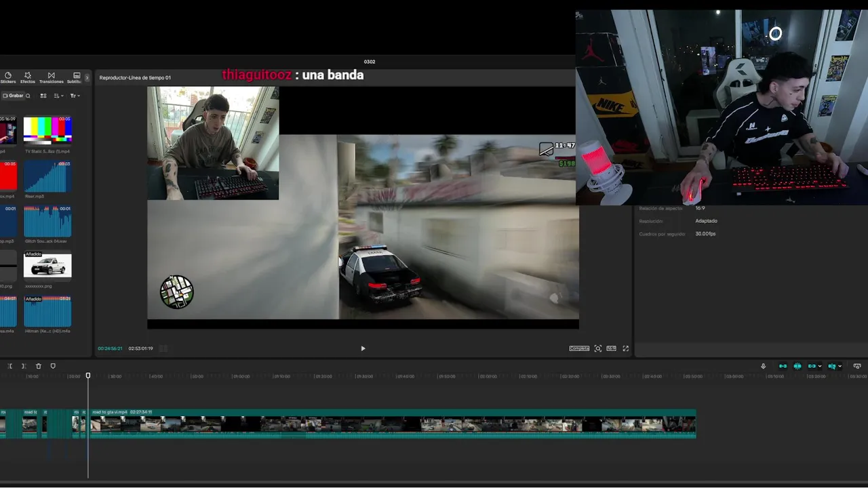Screen dimensions: 868x488
Task: Select the white pickup truck png thumbnail
Action: click(x=47, y=265)
